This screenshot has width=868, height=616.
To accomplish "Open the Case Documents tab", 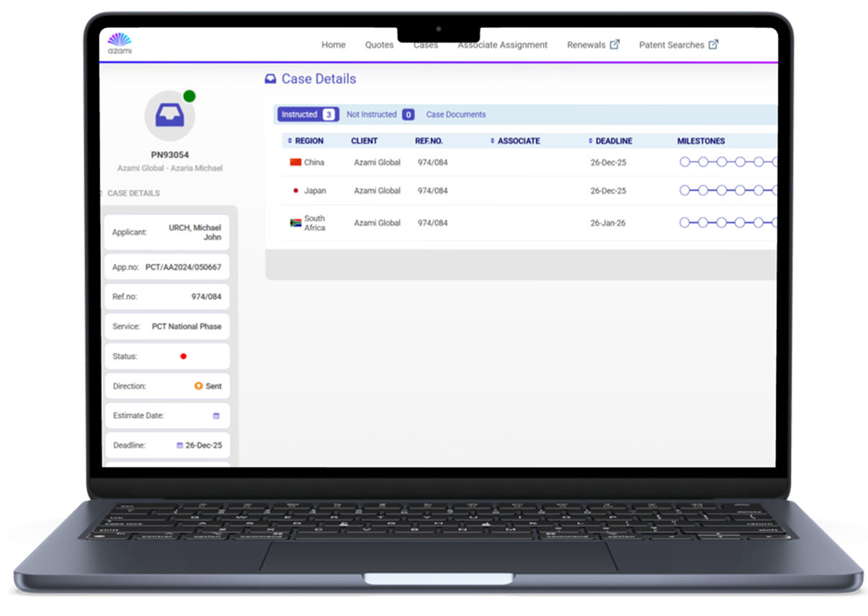I will (456, 114).
